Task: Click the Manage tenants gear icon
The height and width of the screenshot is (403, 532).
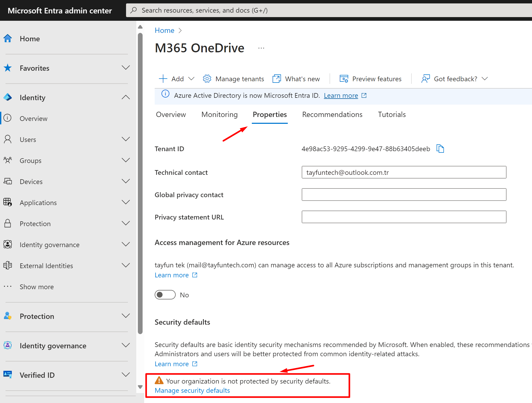Action: coord(207,79)
